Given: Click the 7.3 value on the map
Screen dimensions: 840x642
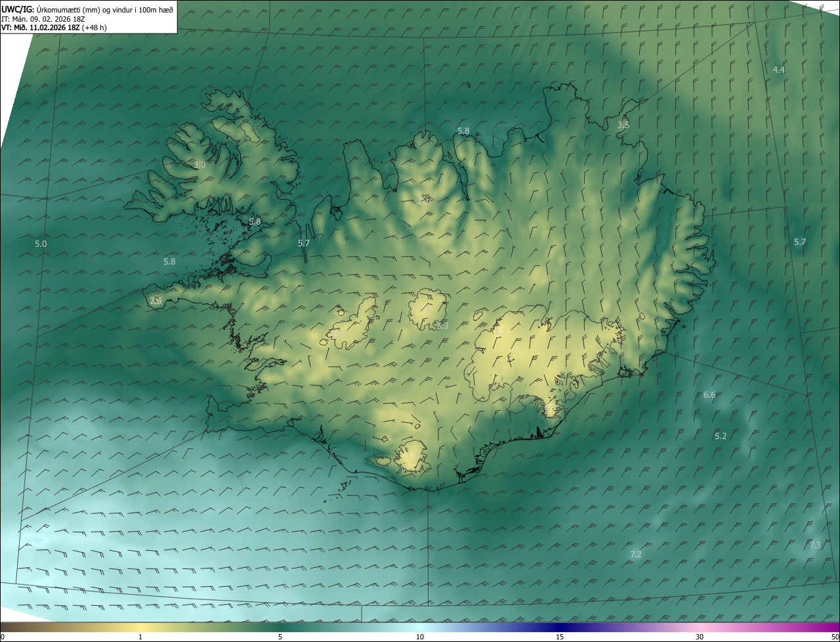Looking at the screenshot, I should coord(814,545).
